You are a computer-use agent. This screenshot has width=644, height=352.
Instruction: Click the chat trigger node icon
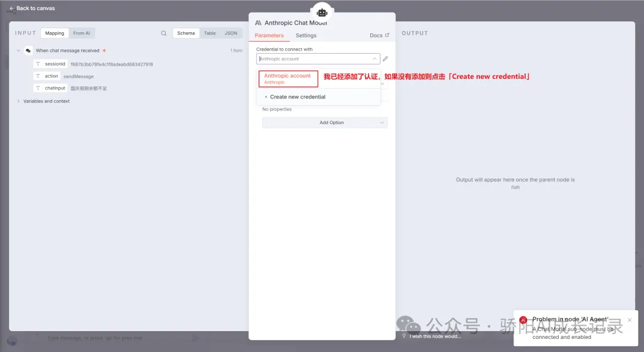(x=28, y=51)
